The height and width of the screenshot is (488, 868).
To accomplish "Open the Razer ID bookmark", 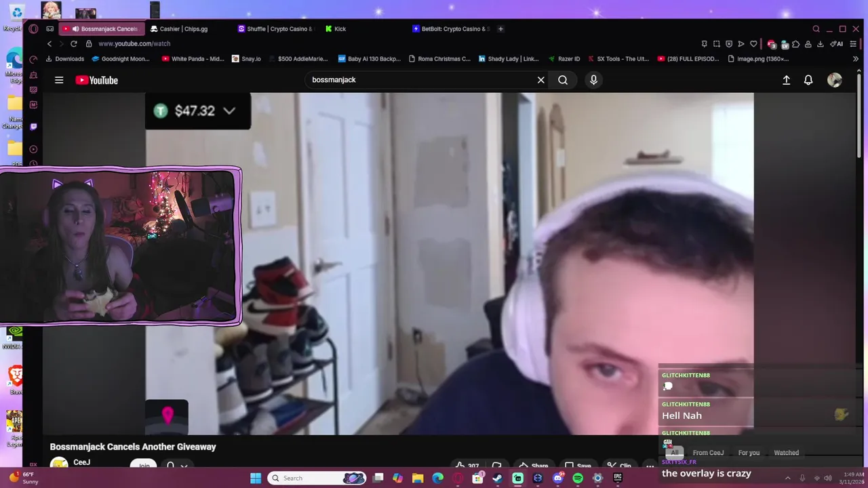I will coord(564,59).
